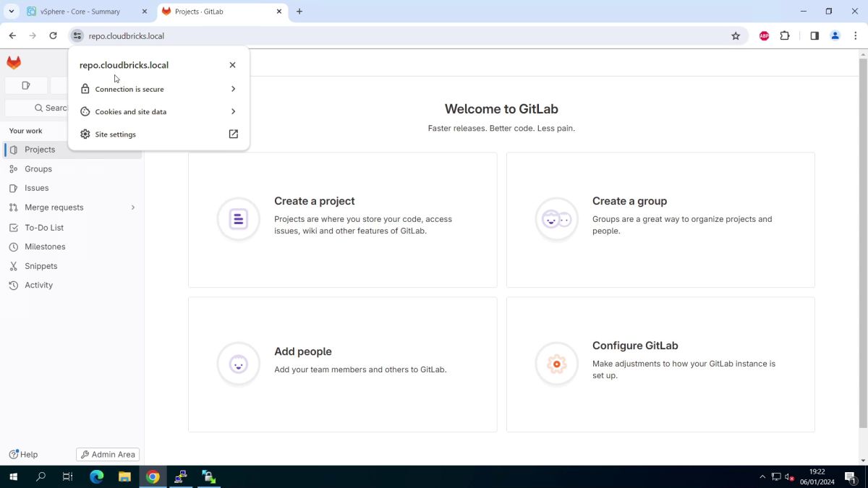Select Projects in the sidebar
Viewport: 868px width, 488px height.
click(x=72, y=150)
